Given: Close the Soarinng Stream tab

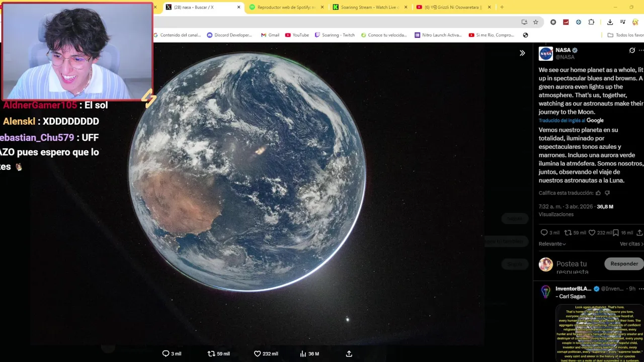Looking at the screenshot, I should 406,7.
